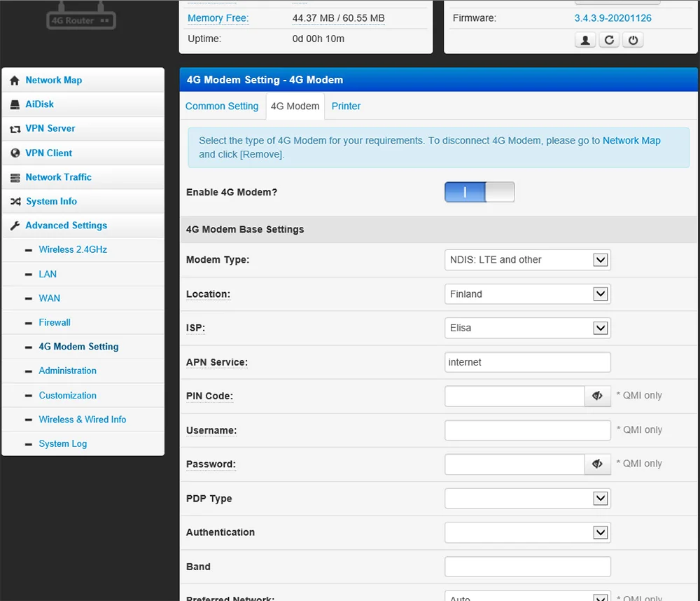Go to Customization settings
700x601 pixels.
coord(67,396)
